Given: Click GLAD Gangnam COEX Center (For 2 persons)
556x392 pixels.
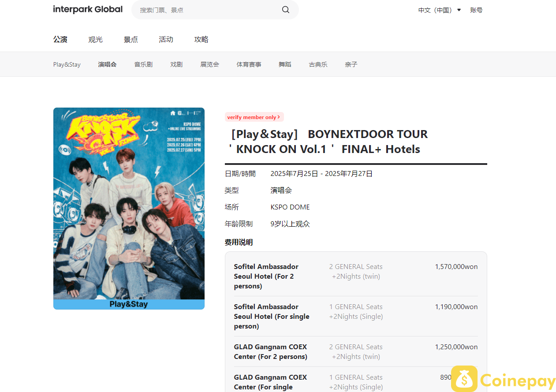Looking at the screenshot, I should pos(271,351).
